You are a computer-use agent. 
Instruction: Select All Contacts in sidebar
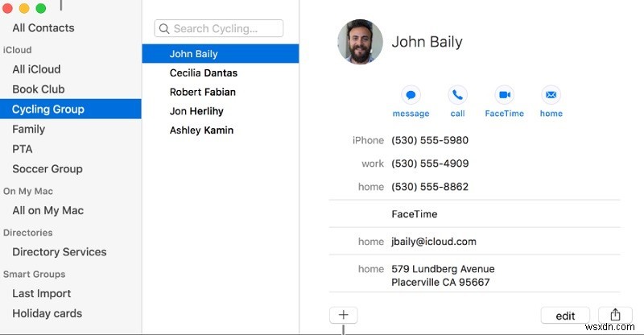click(43, 28)
